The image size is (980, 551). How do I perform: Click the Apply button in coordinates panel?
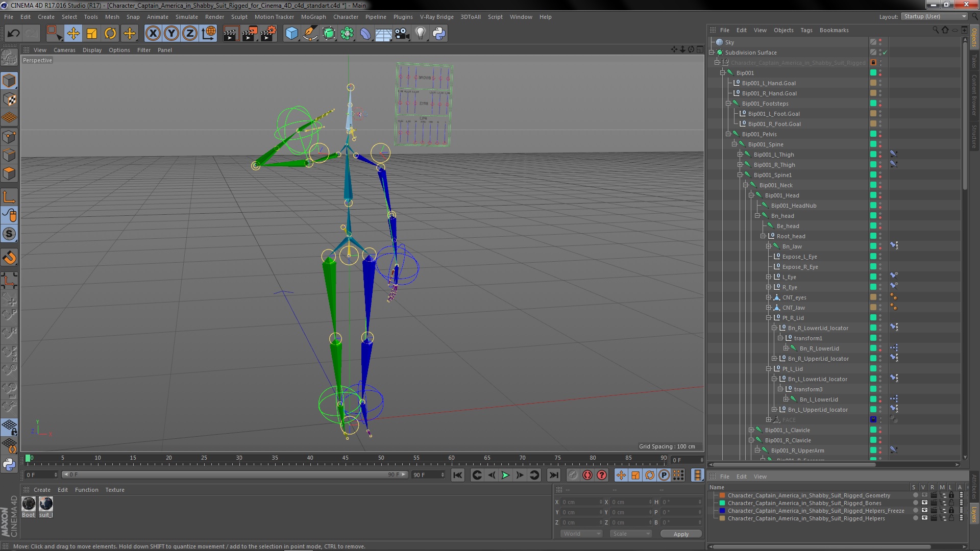point(681,534)
